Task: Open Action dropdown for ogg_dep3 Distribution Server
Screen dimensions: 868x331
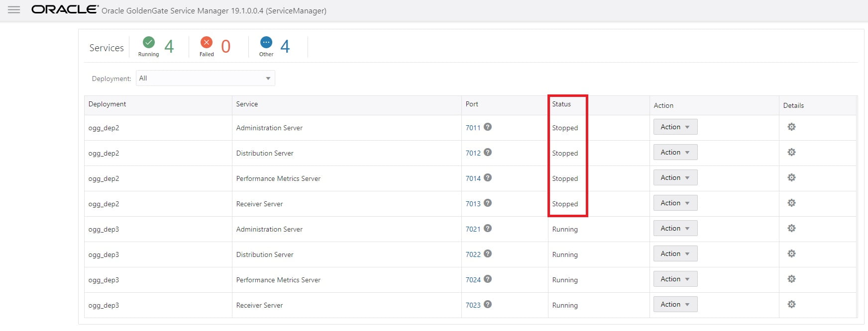Action: coord(675,253)
